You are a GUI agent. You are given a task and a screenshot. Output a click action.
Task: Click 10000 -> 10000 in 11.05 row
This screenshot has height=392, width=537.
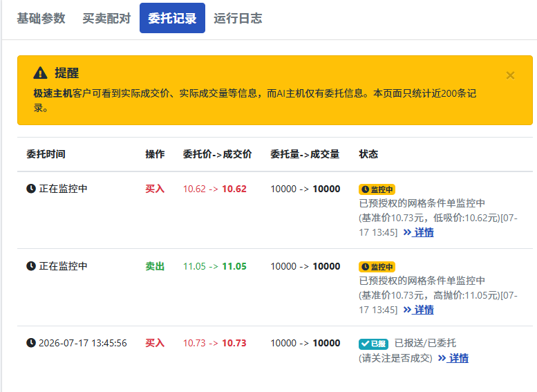pos(305,266)
